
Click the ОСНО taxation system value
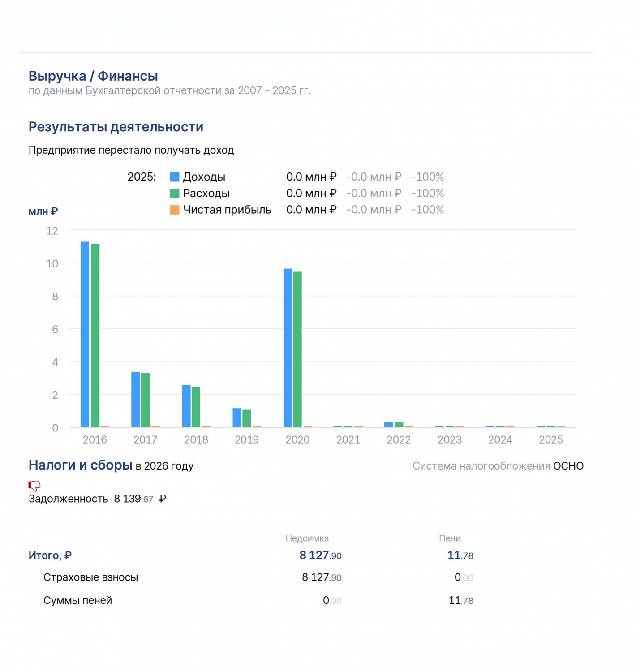568,466
